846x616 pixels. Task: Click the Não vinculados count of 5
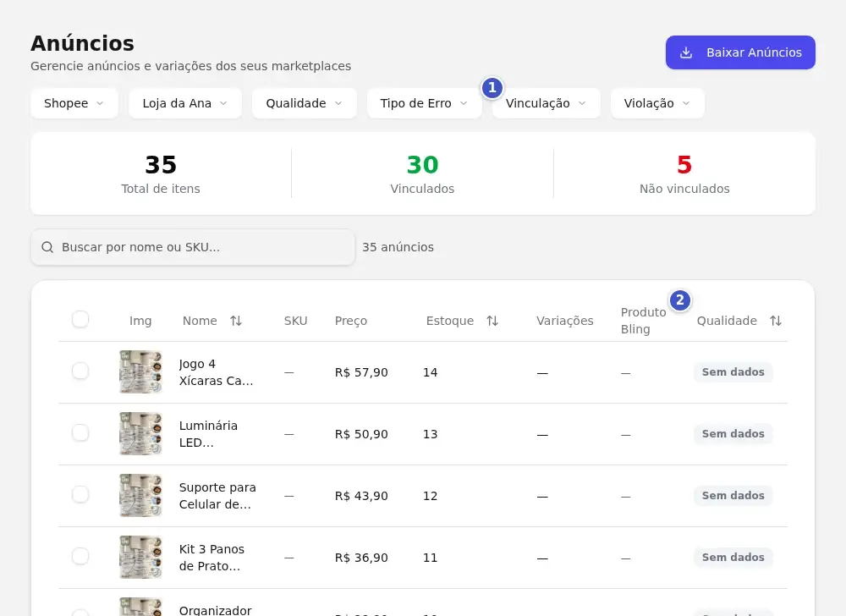click(684, 164)
